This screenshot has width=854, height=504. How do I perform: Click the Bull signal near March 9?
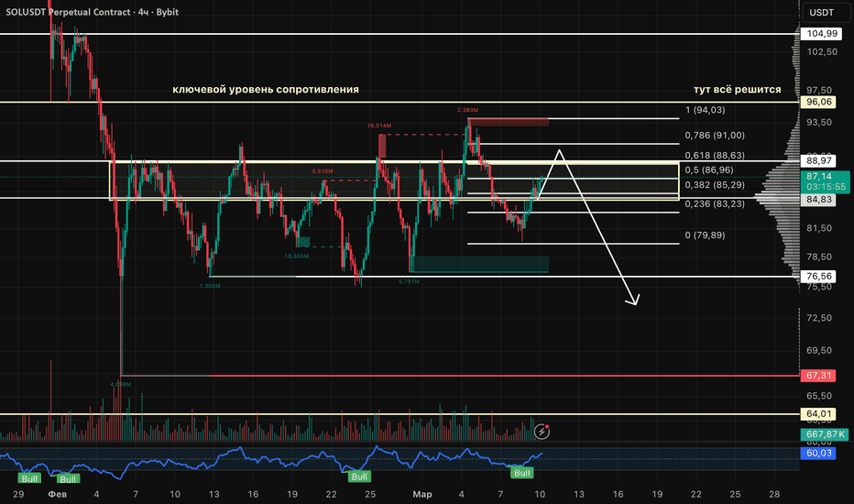[x=521, y=473]
